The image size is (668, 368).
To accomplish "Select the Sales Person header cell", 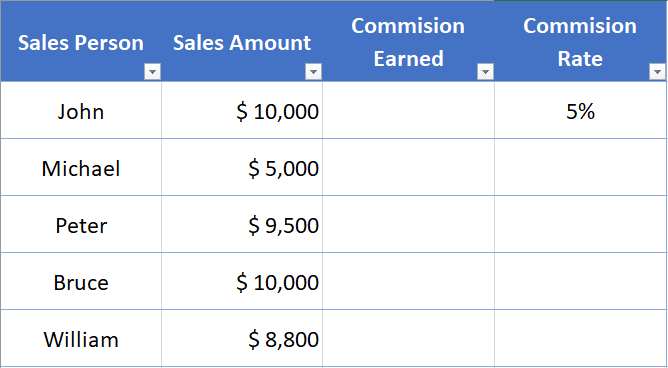I will pyautogui.click(x=81, y=41).
